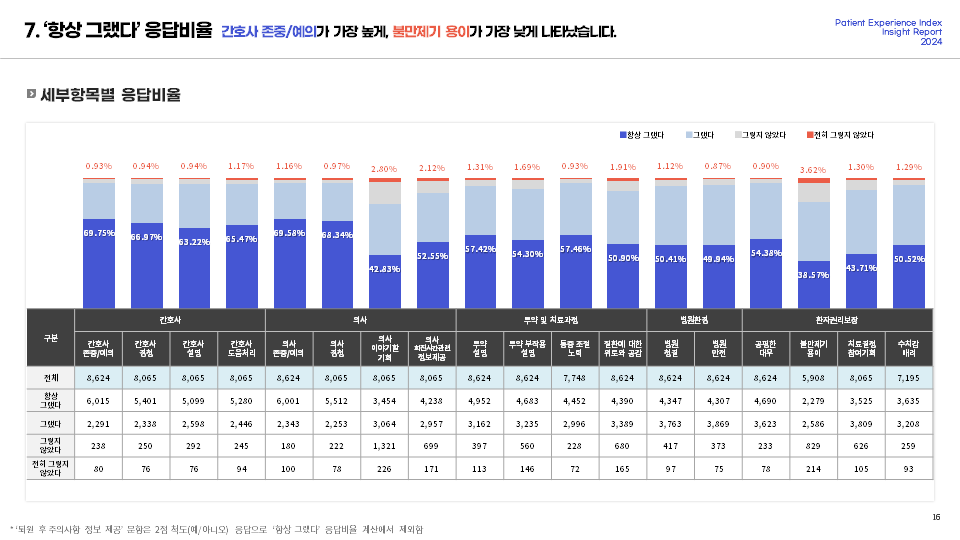This screenshot has height=540, width=960.
Task: Click the square bullet icon beside 세부항목별 응답비율
Action: pos(31,94)
